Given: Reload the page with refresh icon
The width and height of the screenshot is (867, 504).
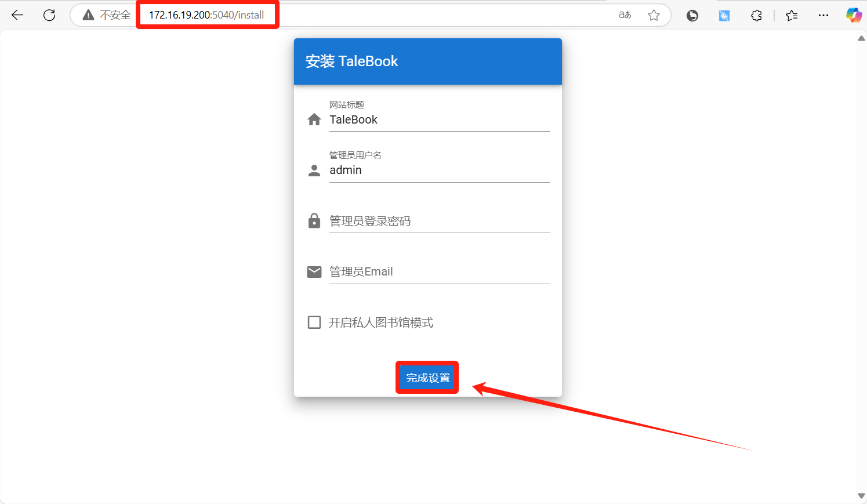Looking at the screenshot, I should [x=49, y=15].
